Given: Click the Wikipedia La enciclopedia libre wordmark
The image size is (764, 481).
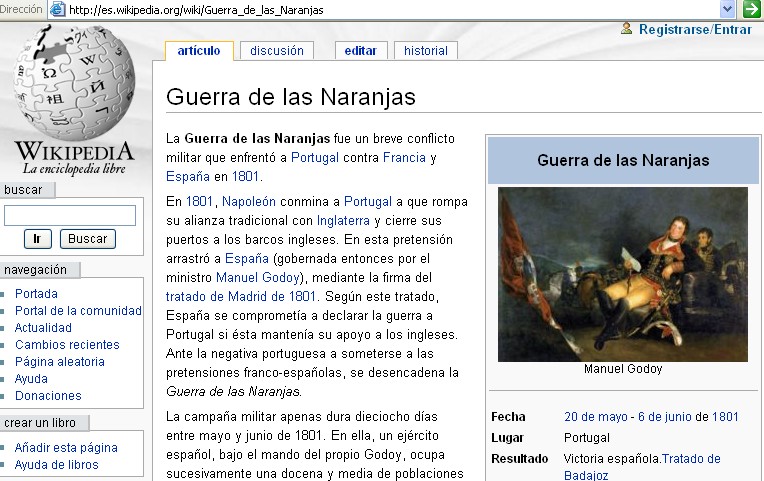Looking at the screenshot, I should click(x=74, y=158).
